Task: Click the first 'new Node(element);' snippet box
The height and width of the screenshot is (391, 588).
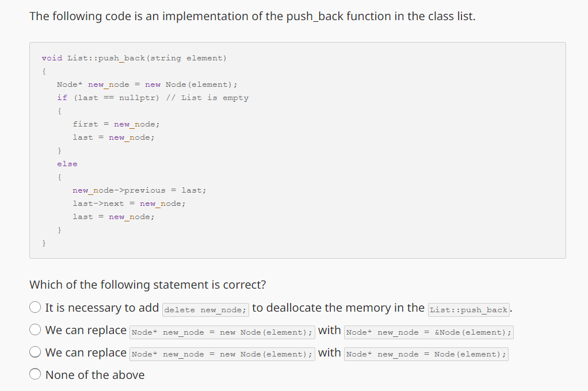Action: pos(222,332)
